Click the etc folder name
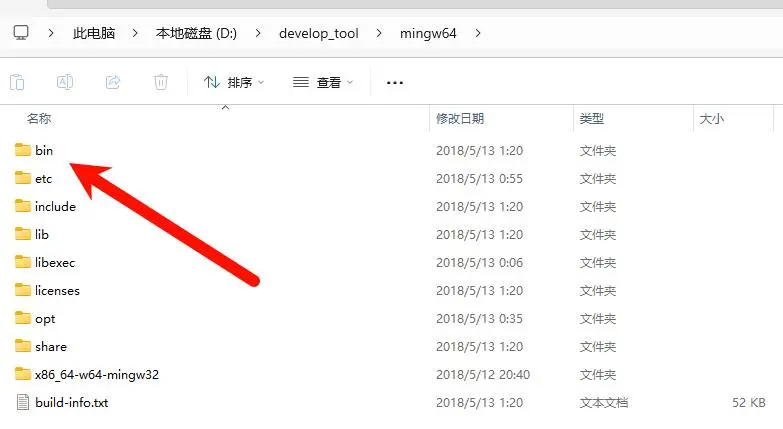The image size is (783, 429). point(43,179)
